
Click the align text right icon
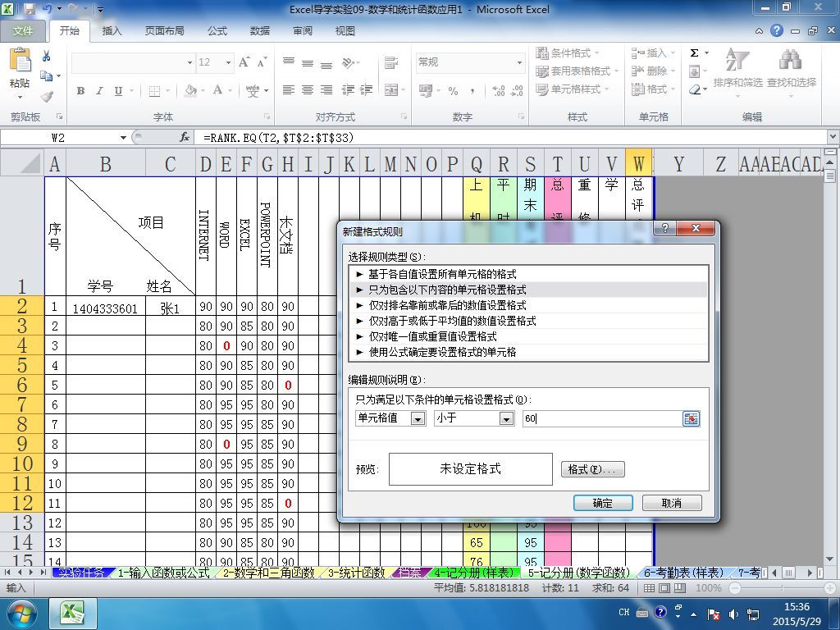[x=326, y=90]
